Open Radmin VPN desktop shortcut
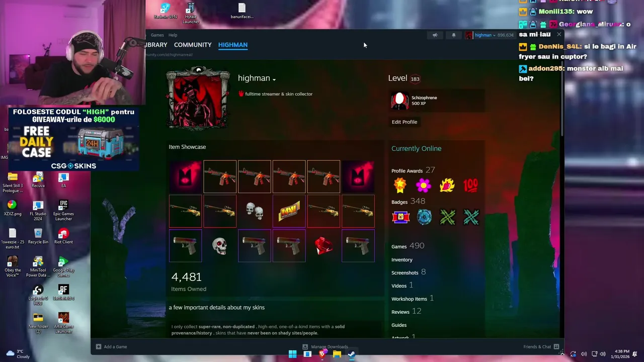The width and height of the screenshot is (644, 362). (x=166, y=11)
